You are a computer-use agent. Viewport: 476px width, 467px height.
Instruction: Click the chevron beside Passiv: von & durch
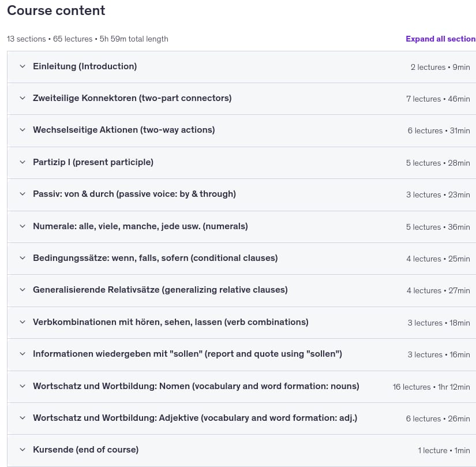[23, 194]
